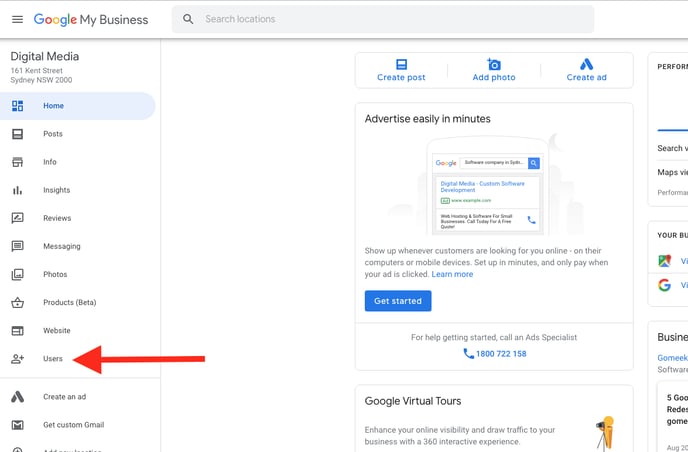Screen dimensions: 688x452
Task: Open Photos in left navigation
Action: coord(55,274)
